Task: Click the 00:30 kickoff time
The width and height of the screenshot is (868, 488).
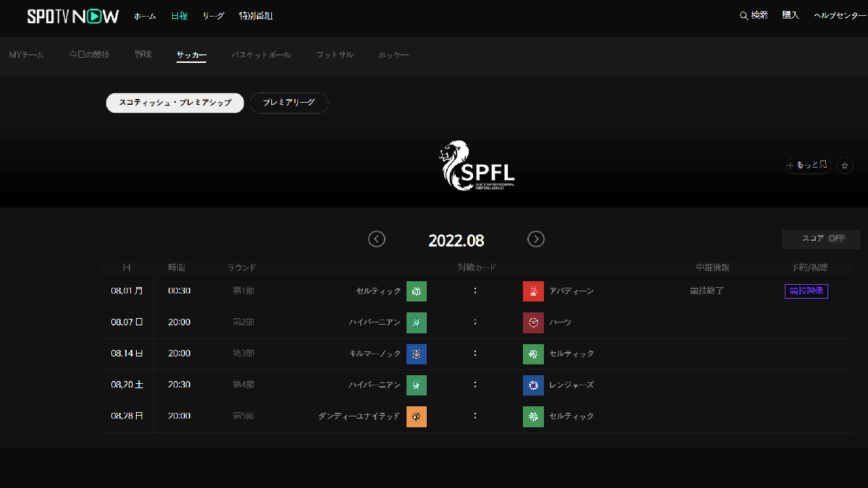Action: pyautogui.click(x=179, y=291)
